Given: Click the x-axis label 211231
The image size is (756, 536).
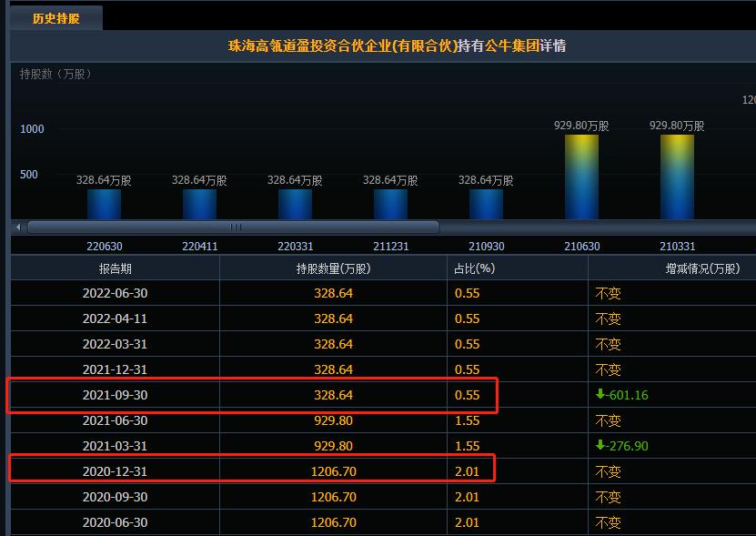Looking at the screenshot, I should (x=390, y=246).
